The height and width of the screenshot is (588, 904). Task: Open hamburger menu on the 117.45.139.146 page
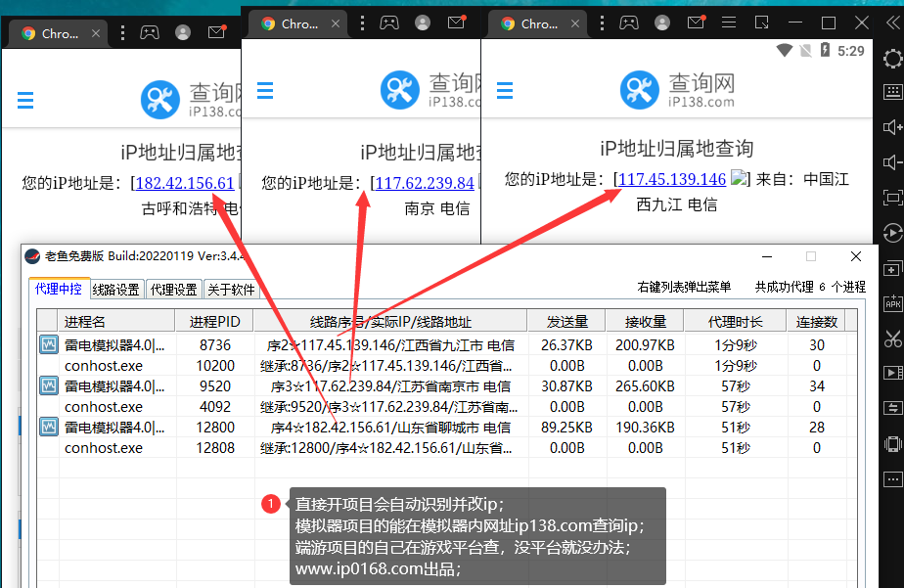(505, 91)
